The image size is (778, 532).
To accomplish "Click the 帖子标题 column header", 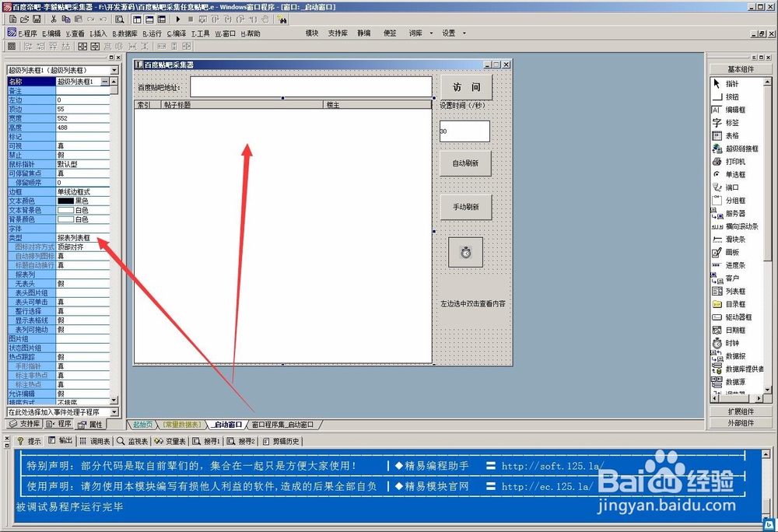I will [x=242, y=105].
